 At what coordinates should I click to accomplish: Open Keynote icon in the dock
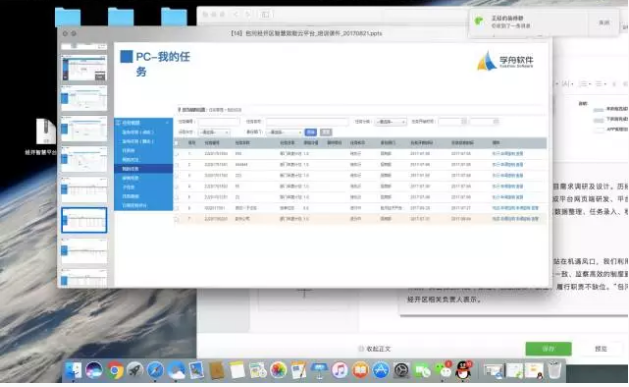[319, 370]
